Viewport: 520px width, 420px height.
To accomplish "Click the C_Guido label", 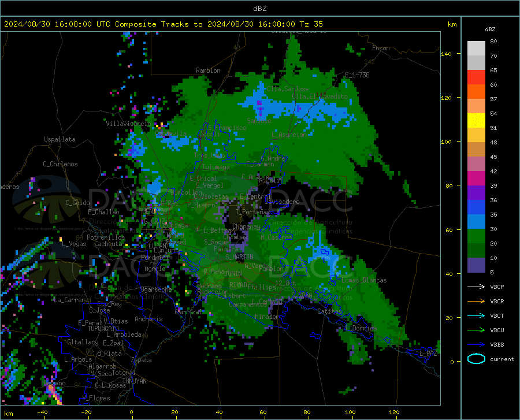I will (x=77, y=203).
